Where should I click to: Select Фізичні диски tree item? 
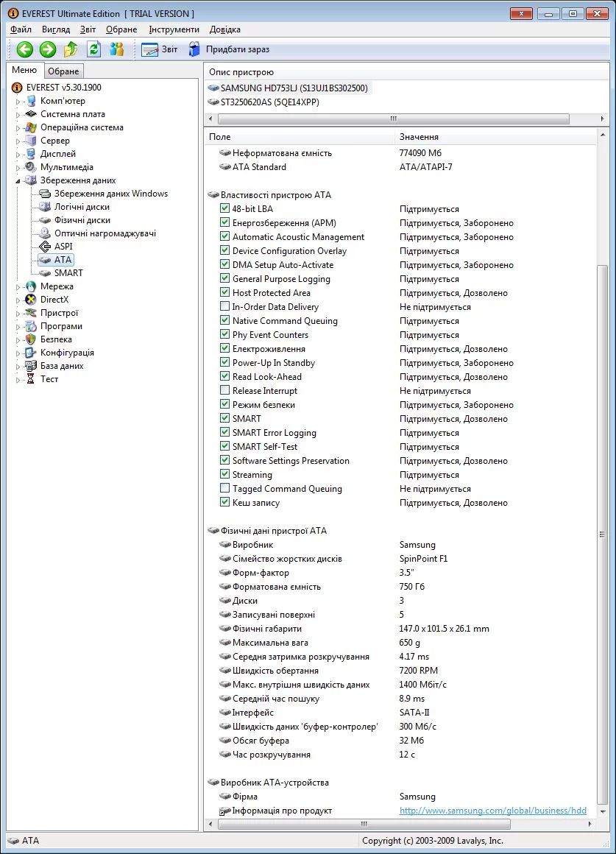(75, 220)
